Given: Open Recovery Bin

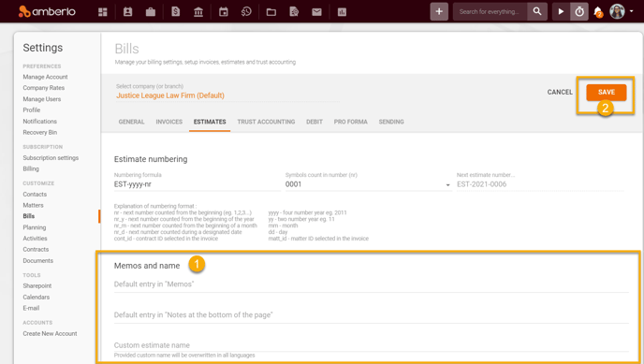Looking at the screenshot, I should click(40, 132).
